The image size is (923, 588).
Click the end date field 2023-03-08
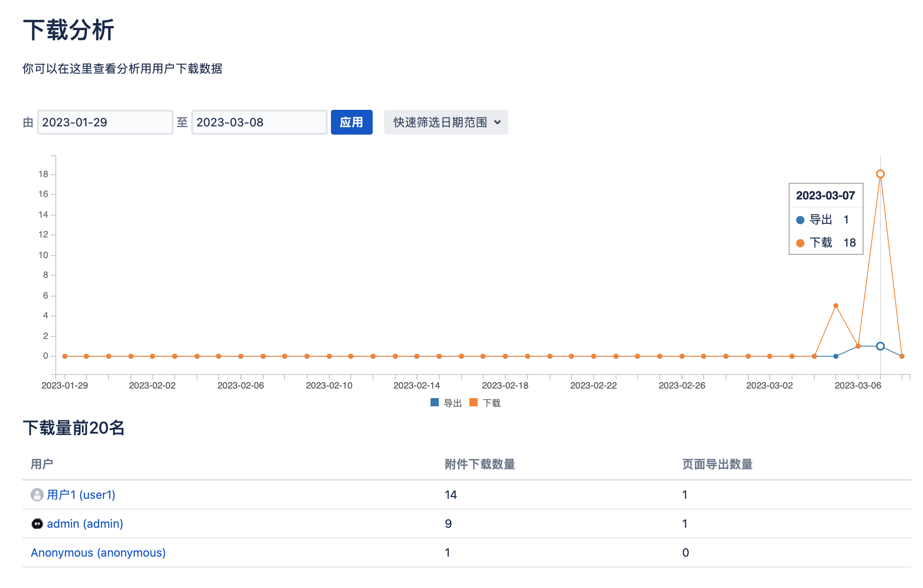click(259, 122)
